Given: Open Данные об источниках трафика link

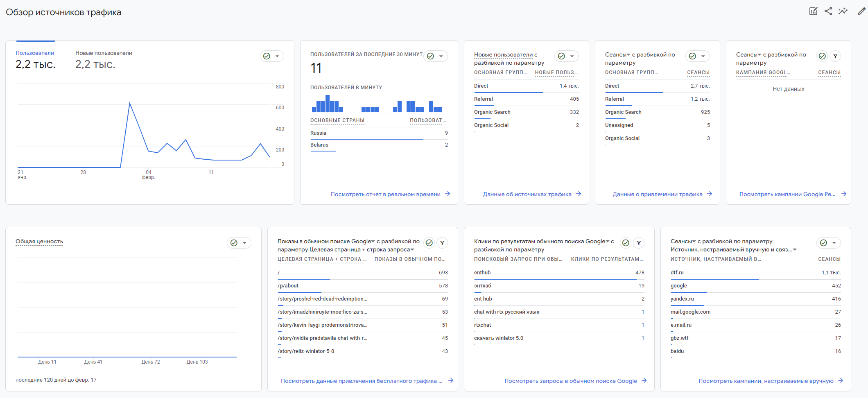Looking at the screenshot, I should tap(532, 194).
